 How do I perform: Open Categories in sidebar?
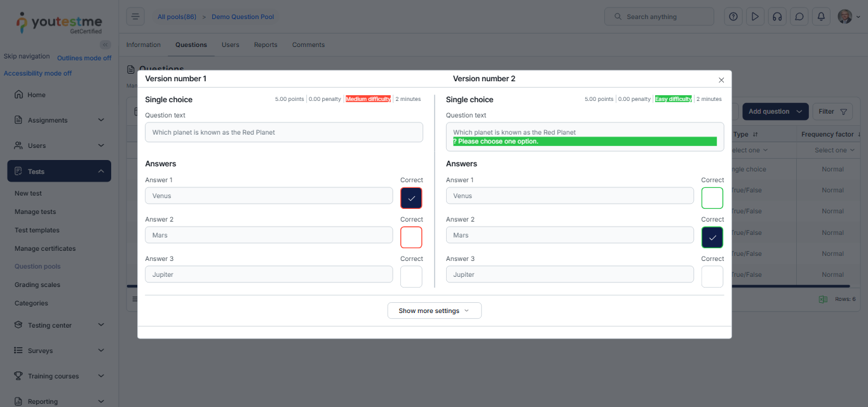click(31, 304)
